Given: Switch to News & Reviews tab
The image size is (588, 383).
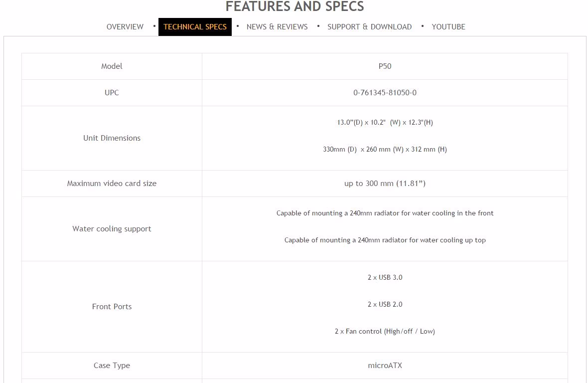Looking at the screenshot, I should point(277,26).
